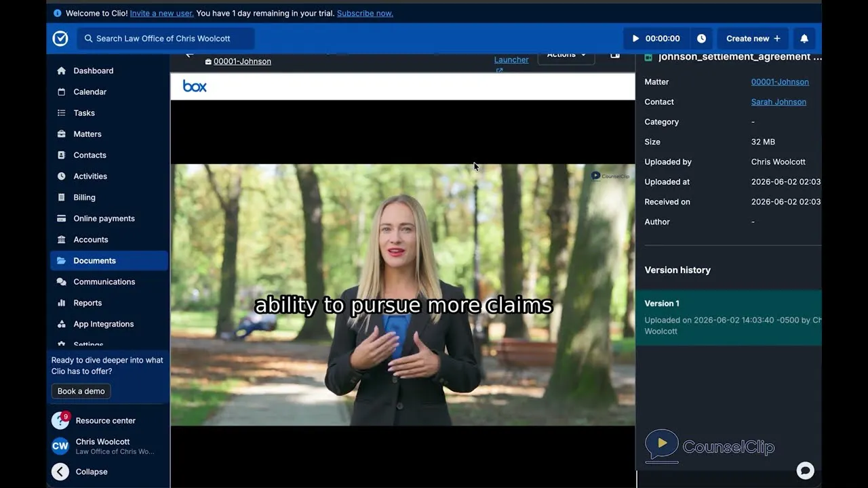
Task: Select Documents in the sidebar
Action: point(109,260)
